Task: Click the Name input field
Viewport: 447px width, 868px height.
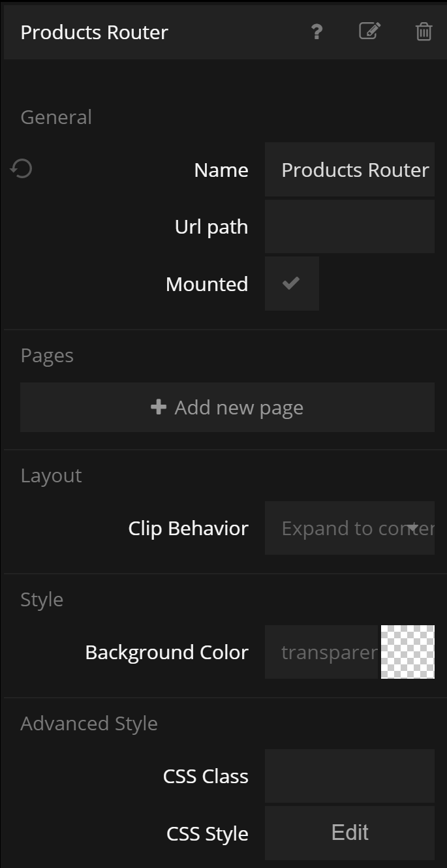Action: (349, 170)
